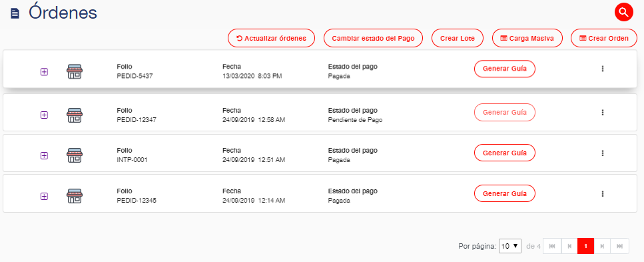The height and width of the screenshot is (262, 644).
Task: Expand order row PEDID-5437 with plus icon
Action: coord(44,72)
